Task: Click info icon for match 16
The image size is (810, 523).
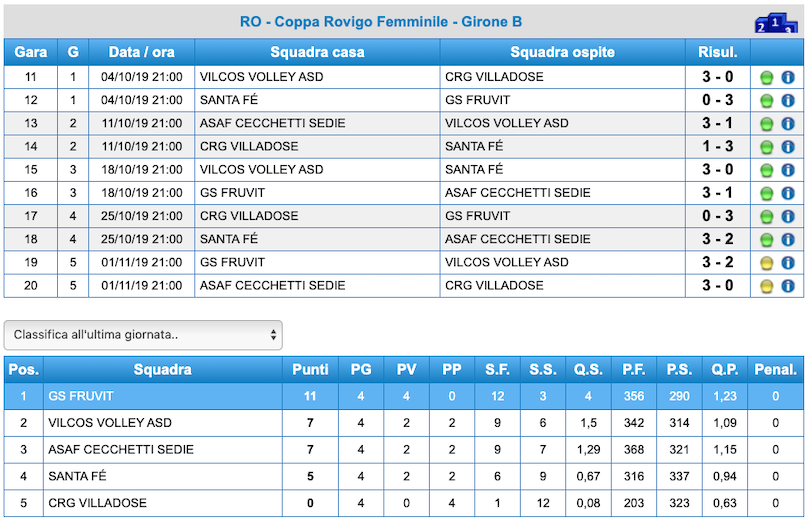Action: click(788, 193)
